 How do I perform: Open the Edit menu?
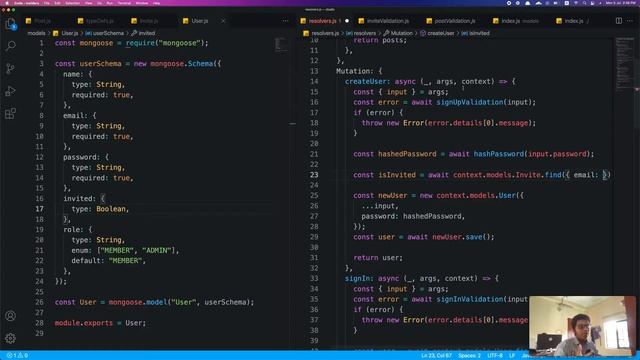[x=58, y=3]
